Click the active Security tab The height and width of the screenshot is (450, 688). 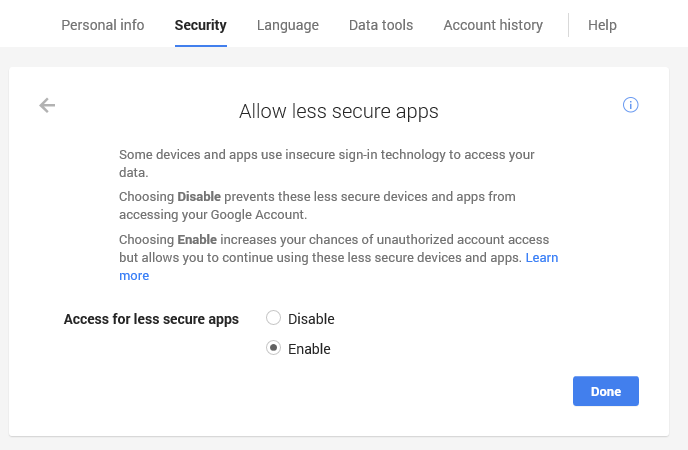201,25
